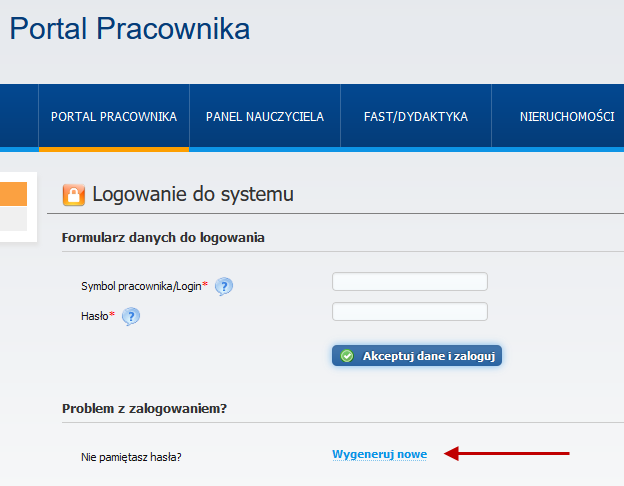Open the NIERUCHOMOŚCI navigation tab
Image resolution: width=624 pixels, height=486 pixels.
pyautogui.click(x=566, y=117)
